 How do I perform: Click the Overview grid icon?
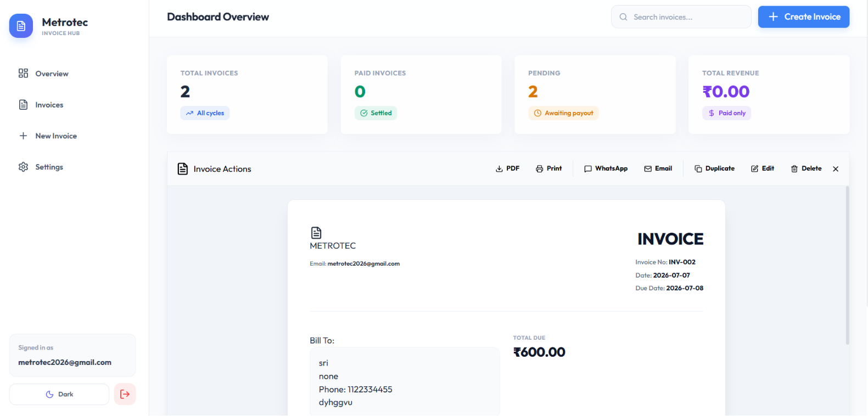(x=23, y=74)
